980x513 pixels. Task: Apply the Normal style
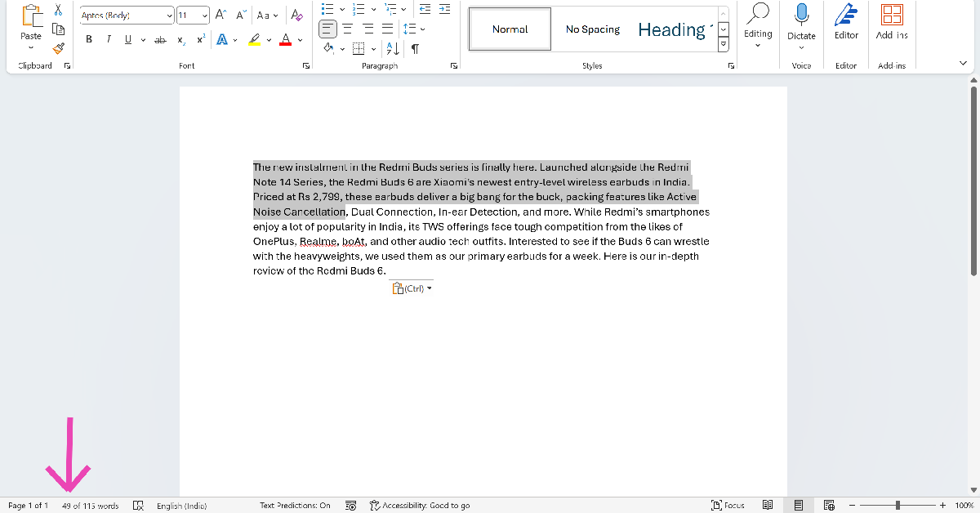pos(510,29)
